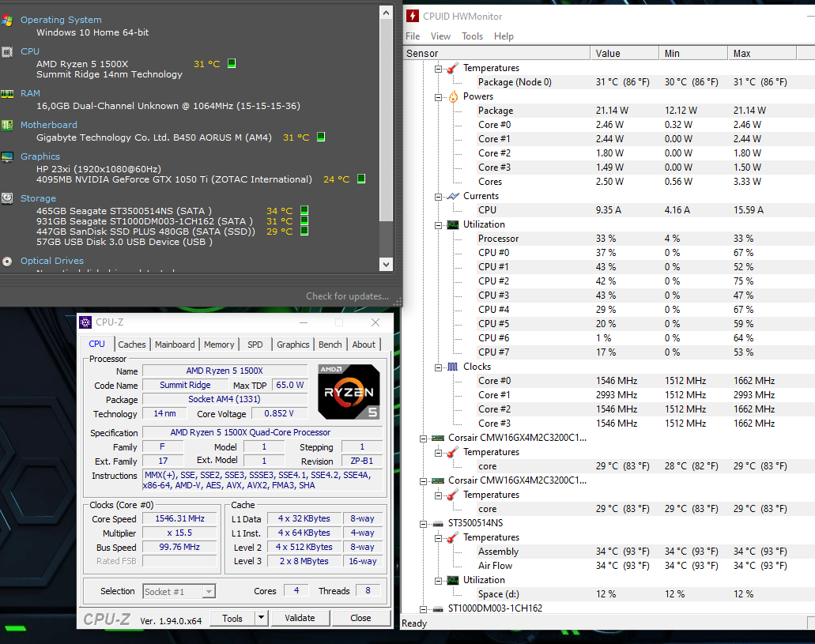The height and width of the screenshot is (644, 815).
Task: Switch to the Graphics tab in CPU-Z
Action: click(x=292, y=345)
